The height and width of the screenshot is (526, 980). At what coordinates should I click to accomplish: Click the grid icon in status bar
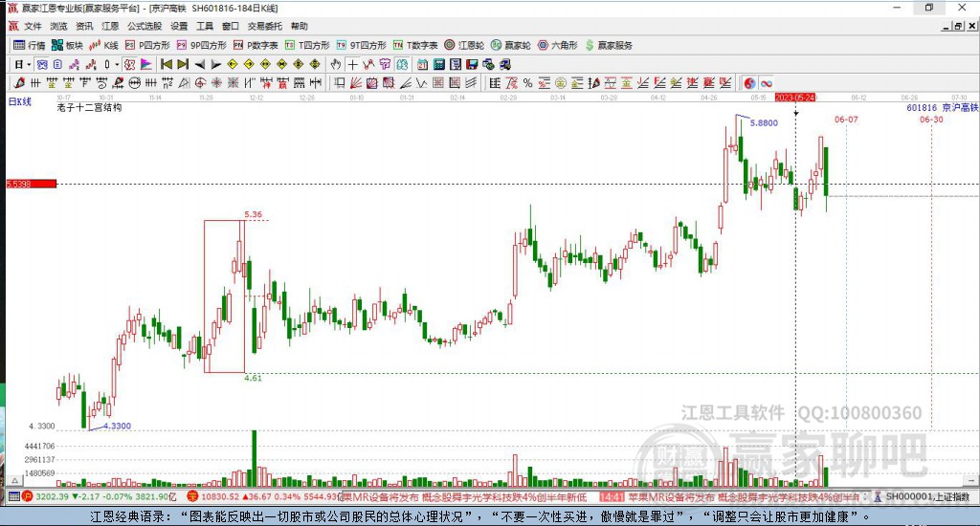click(13, 497)
